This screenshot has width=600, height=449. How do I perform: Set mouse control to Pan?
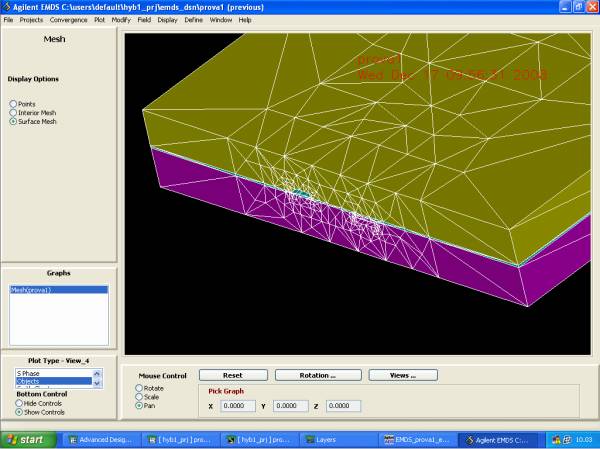click(x=139, y=406)
